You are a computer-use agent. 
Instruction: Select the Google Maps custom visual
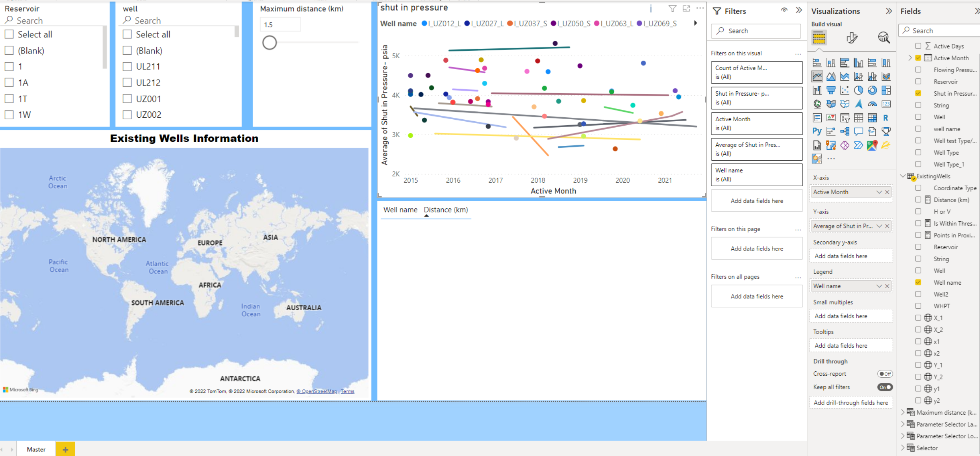(872, 145)
